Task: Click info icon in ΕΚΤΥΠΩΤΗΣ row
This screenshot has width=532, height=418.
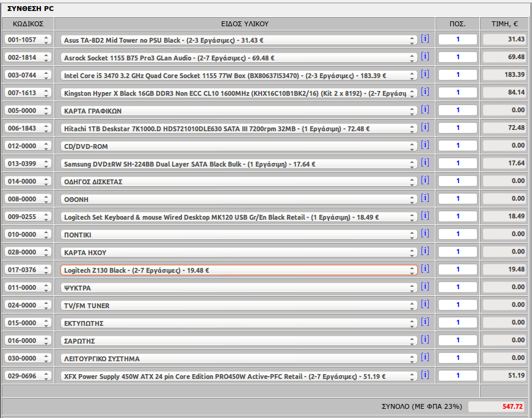Action: [x=425, y=322]
